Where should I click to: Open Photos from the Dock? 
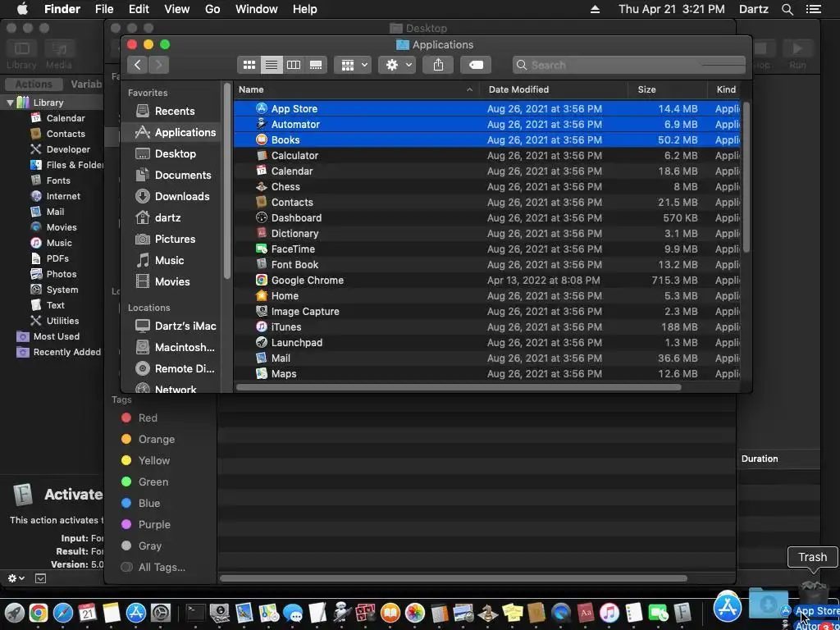(x=414, y=612)
